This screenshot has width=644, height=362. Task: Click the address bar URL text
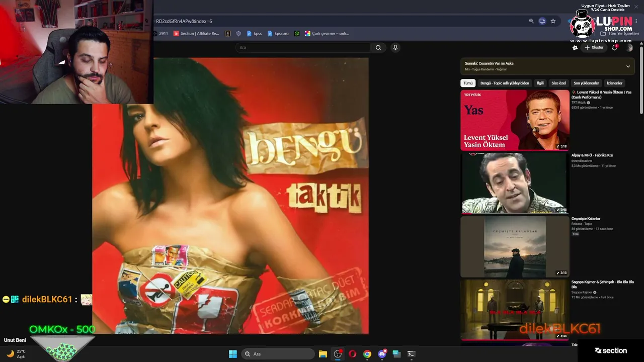pyautogui.click(x=183, y=21)
